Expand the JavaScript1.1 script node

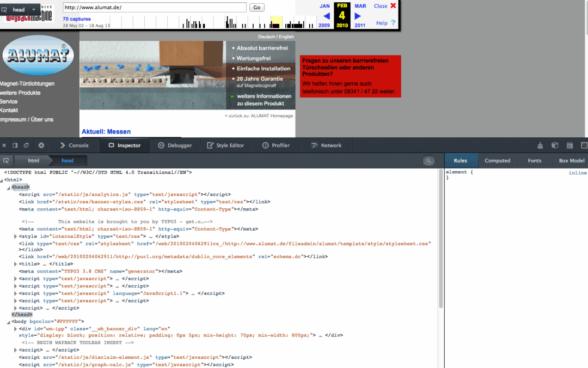point(15,293)
